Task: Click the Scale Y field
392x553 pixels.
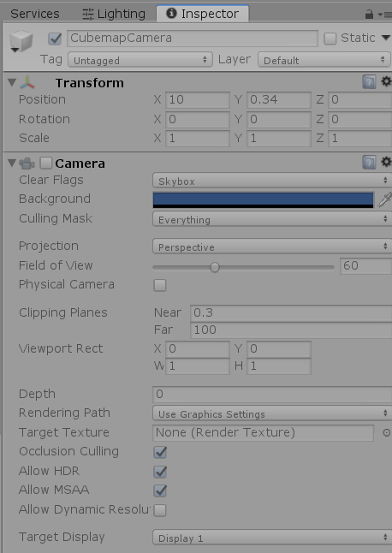Action: 279,139
